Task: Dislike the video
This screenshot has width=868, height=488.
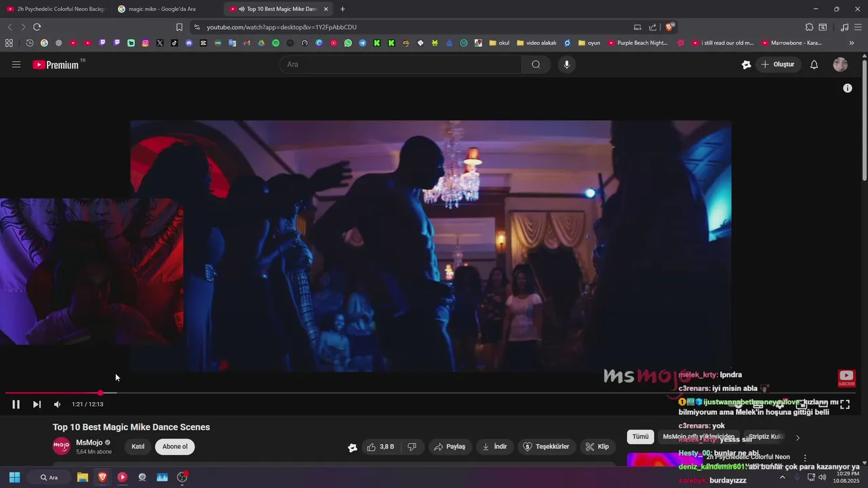Action: (x=412, y=447)
